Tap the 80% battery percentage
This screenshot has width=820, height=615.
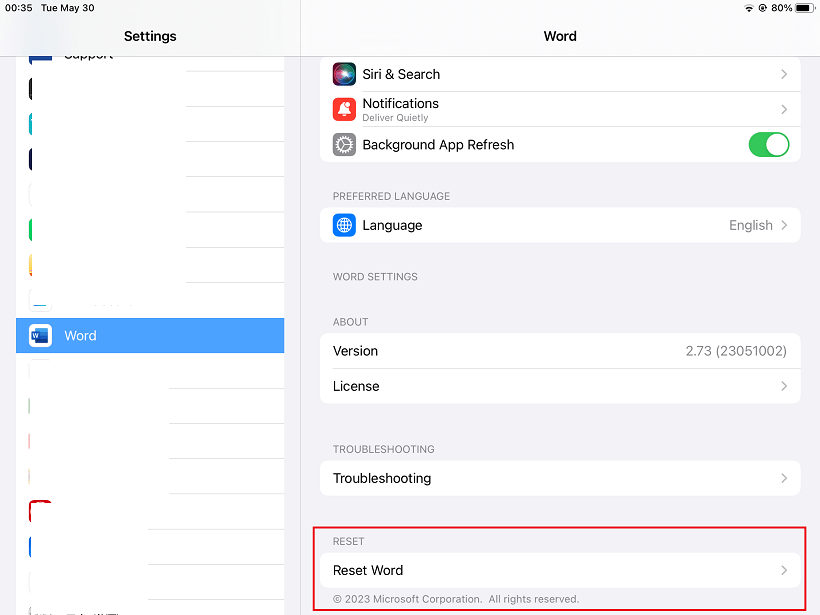pos(781,8)
